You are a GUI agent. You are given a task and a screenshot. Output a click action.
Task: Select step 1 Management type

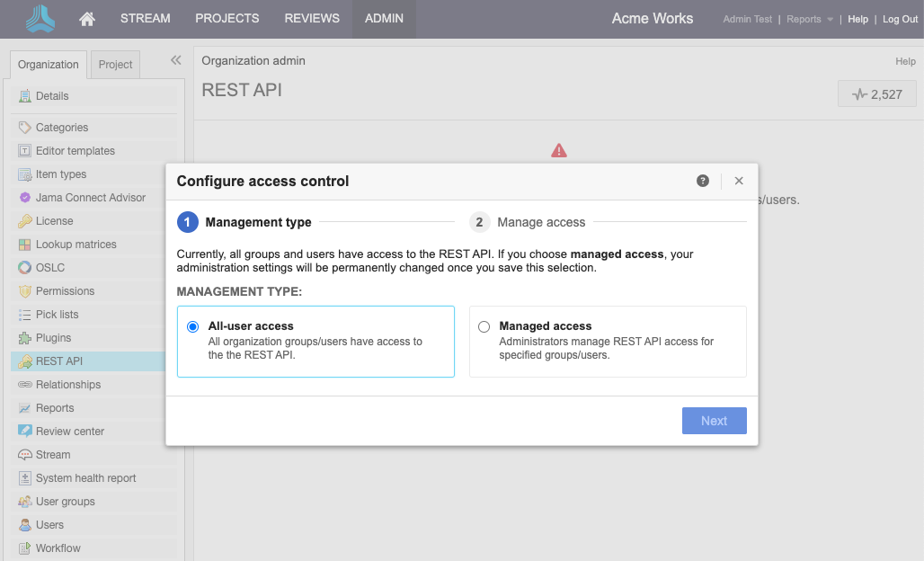pyautogui.click(x=244, y=222)
